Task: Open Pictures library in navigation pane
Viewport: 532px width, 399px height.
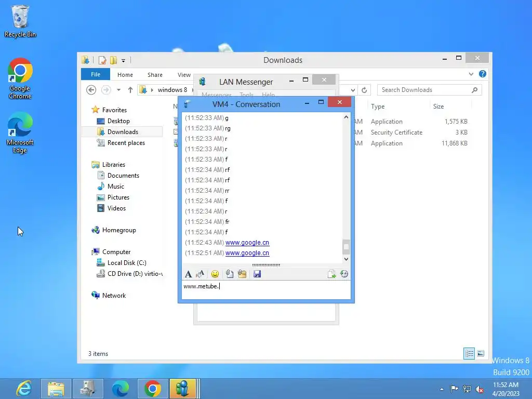Action: (x=118, y=197)
